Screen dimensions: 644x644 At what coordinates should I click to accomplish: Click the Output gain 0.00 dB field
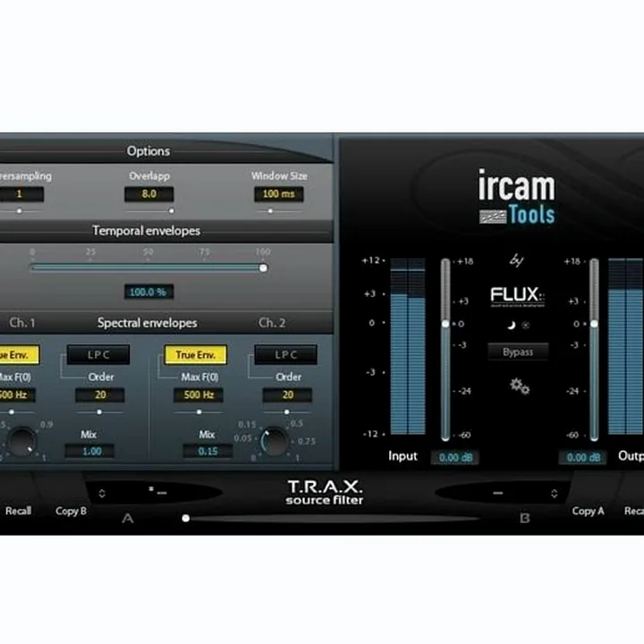point(583,458)
